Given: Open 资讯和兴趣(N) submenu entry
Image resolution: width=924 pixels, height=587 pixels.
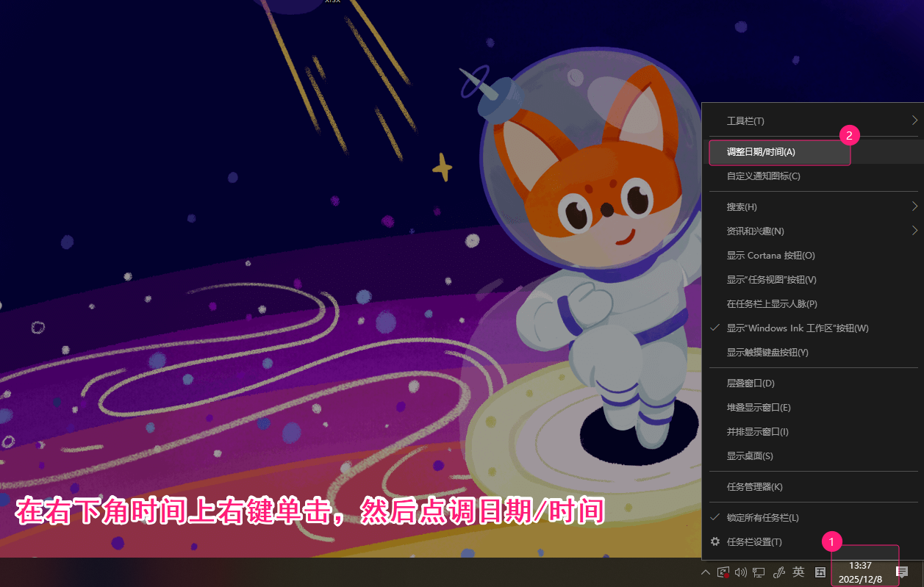Looking at the screenshot, I should [812, 231].
